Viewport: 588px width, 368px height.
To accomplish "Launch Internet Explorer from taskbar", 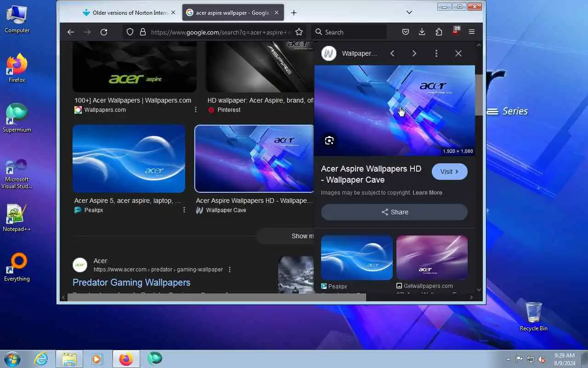I will 41,359.
